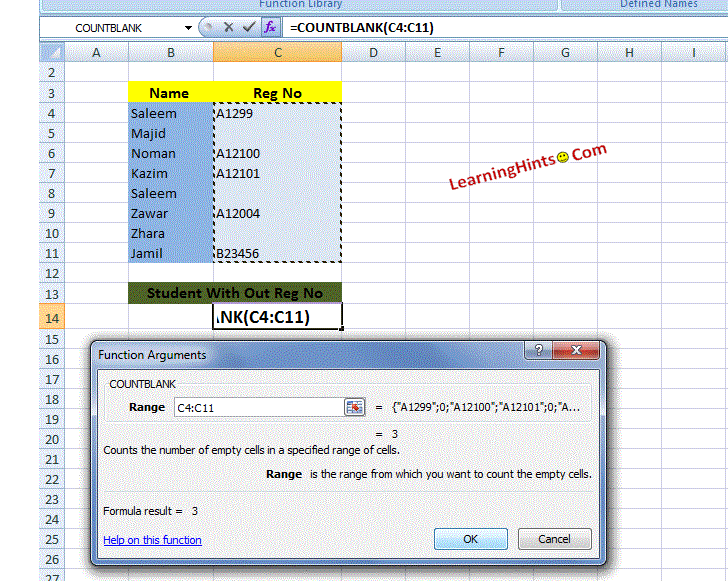Click the Student With Out Reg No cell

235,293
